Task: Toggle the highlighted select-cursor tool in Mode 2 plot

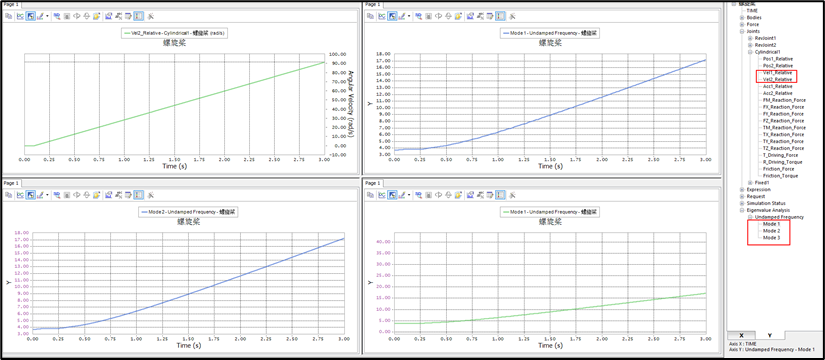Action: [x=31, y=195]
